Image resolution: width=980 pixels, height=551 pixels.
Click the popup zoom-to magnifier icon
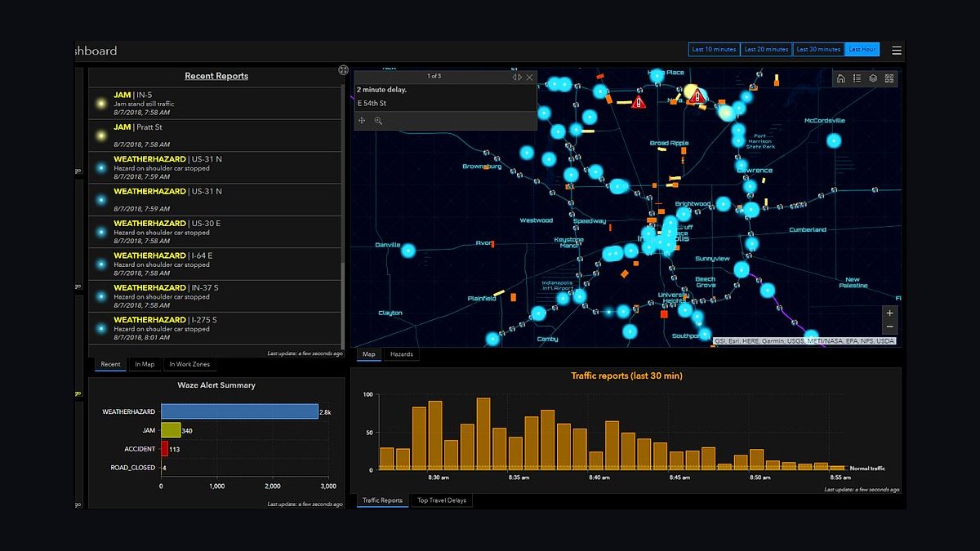(378, 121)
